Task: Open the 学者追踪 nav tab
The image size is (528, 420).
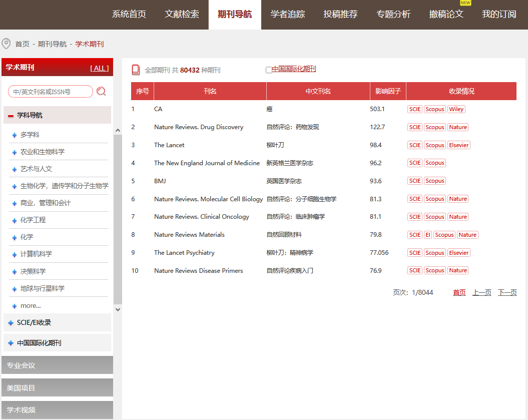Action: click(288, 14)
